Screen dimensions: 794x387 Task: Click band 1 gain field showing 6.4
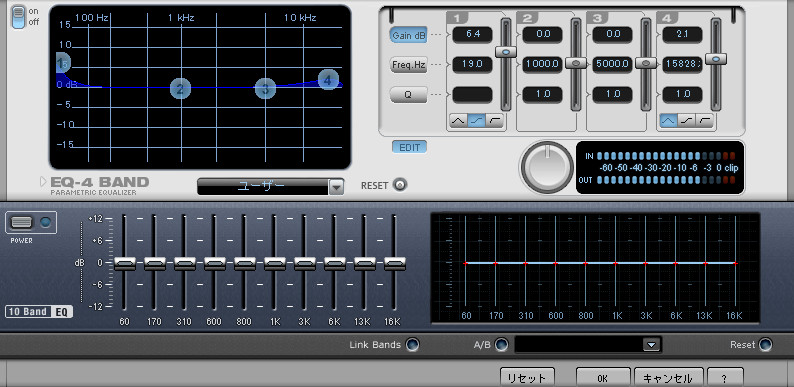(472, 34)
